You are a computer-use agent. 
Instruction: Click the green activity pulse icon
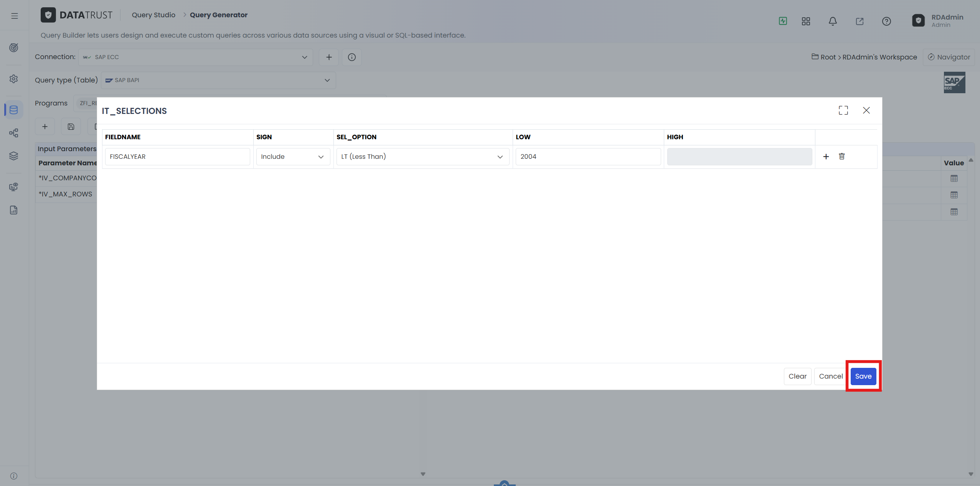(783, 21)
